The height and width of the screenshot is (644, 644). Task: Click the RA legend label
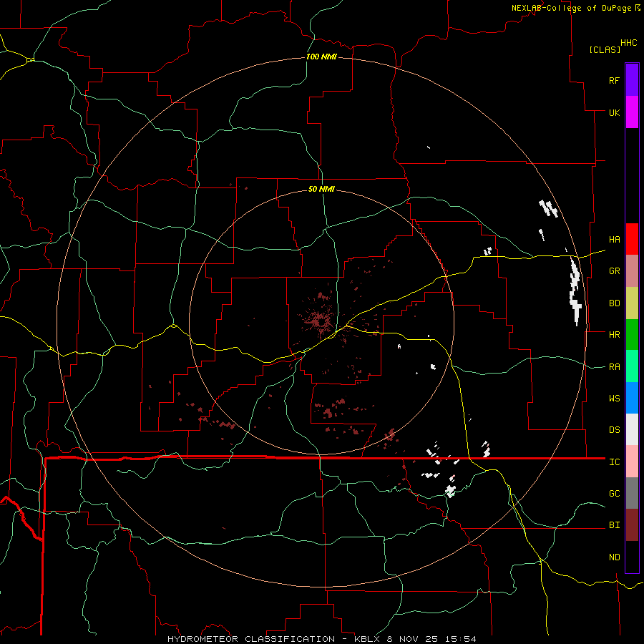(614, 367)
